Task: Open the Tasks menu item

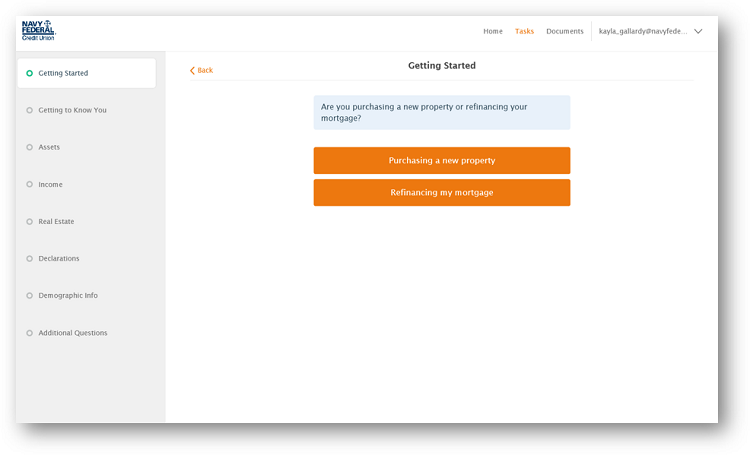Action: tap(524, 31)
